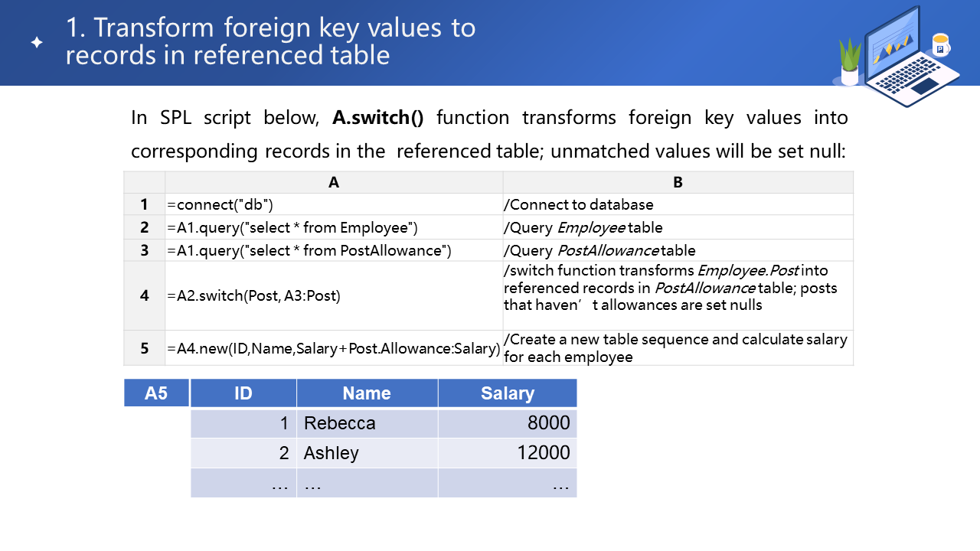Click the name Ashley in the result table
The width and height of the screenshot is (980, 551).
(x=367, y=453)
